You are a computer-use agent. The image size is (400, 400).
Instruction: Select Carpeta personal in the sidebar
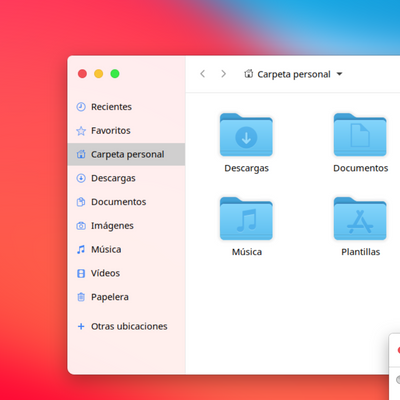126,154
